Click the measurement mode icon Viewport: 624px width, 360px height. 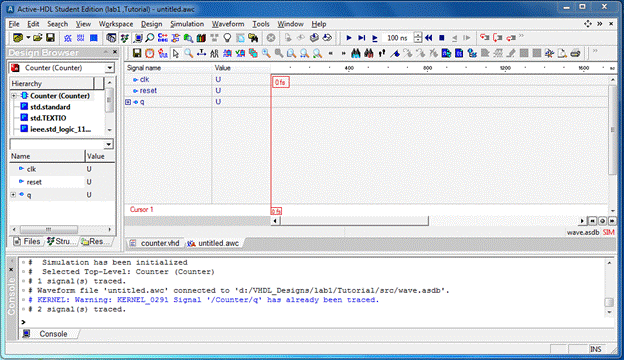pyautogui.click(x=201, y=53)
